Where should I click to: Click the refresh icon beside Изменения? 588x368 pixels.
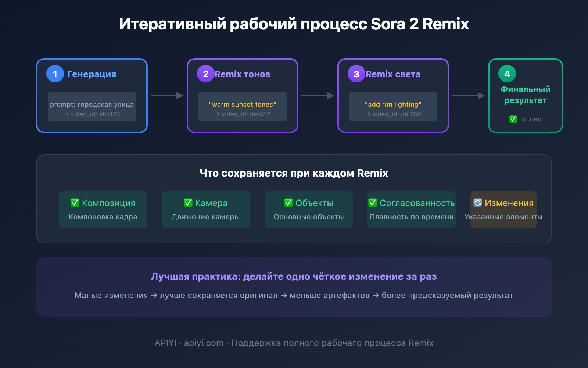click(477, 203)
